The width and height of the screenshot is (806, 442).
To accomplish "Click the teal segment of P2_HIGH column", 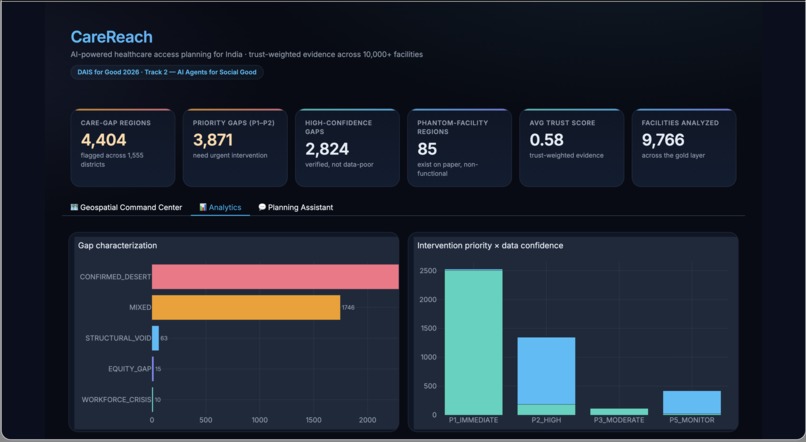I will coord(546,410).
